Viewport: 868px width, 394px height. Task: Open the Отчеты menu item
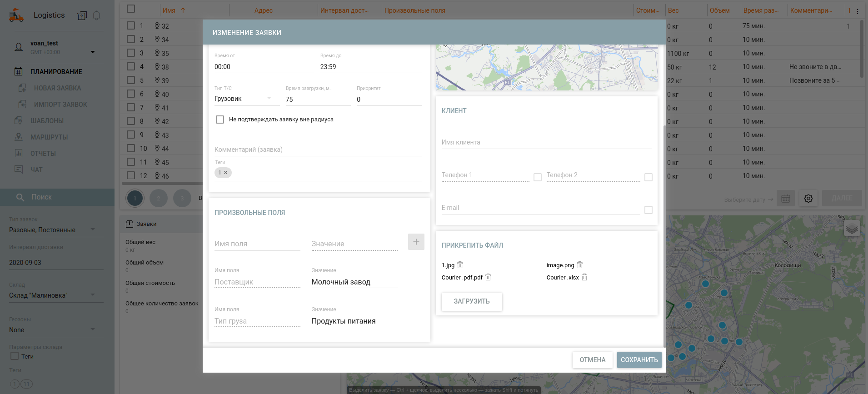click(43, 154)
